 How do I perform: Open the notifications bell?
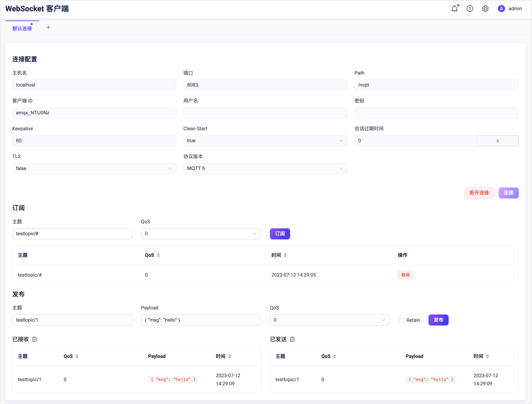tap(455, 8)
